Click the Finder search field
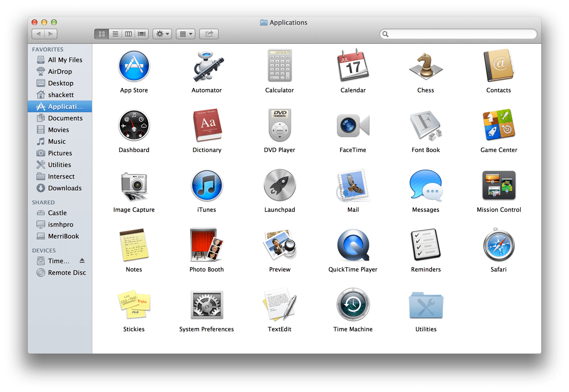The image size is (569, 392). [458, 34]
